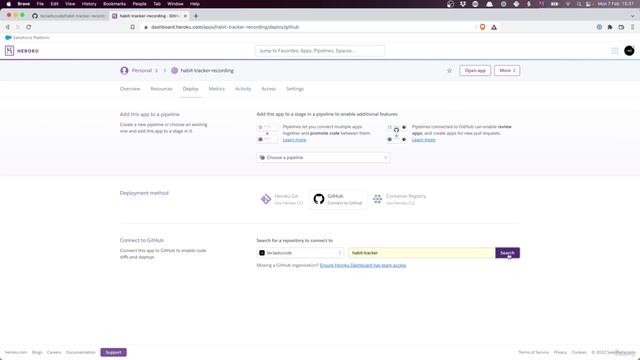Select the Deploy tab

coord(190,89)
